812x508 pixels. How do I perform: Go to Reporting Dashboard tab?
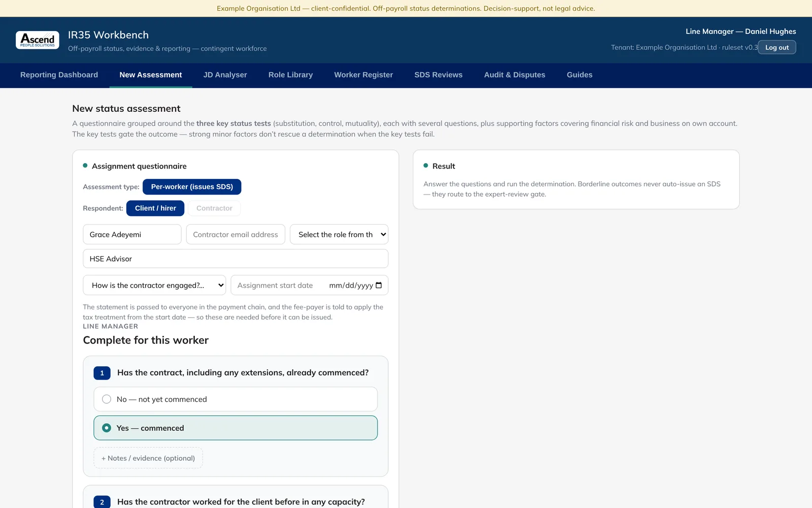(x=59, y=75)
